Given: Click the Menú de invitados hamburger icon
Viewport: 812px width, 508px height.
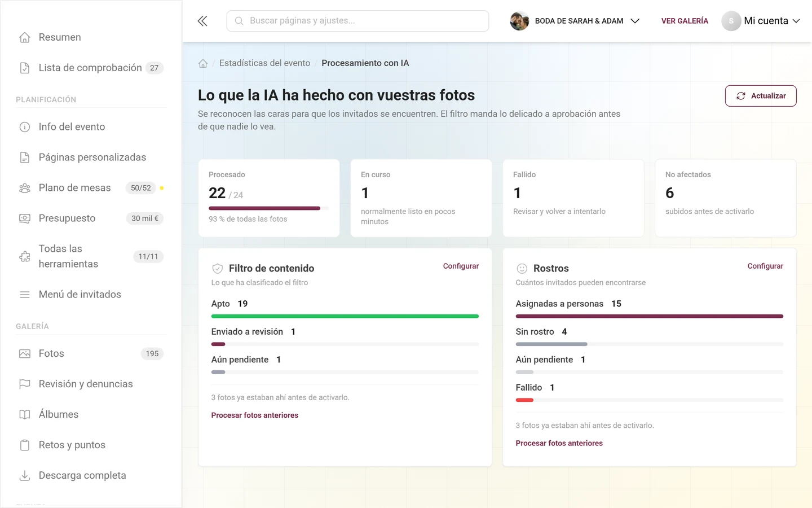Looking at the screenshot, I should click(25, 295).
